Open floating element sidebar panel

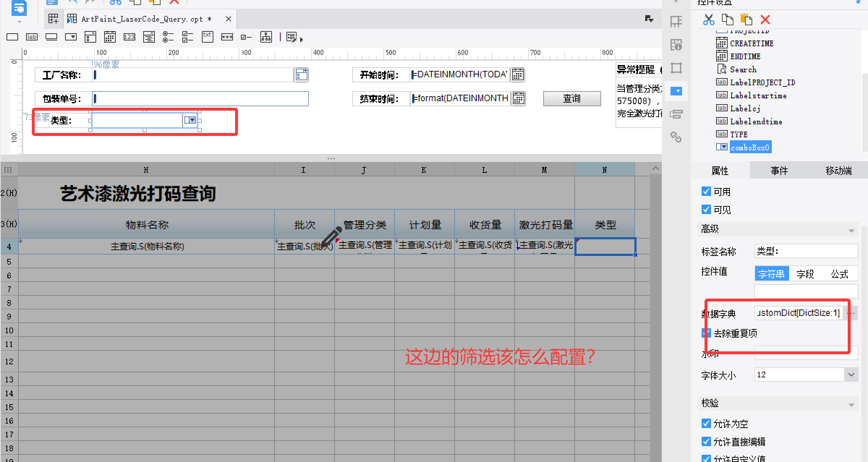click(676, 68)
